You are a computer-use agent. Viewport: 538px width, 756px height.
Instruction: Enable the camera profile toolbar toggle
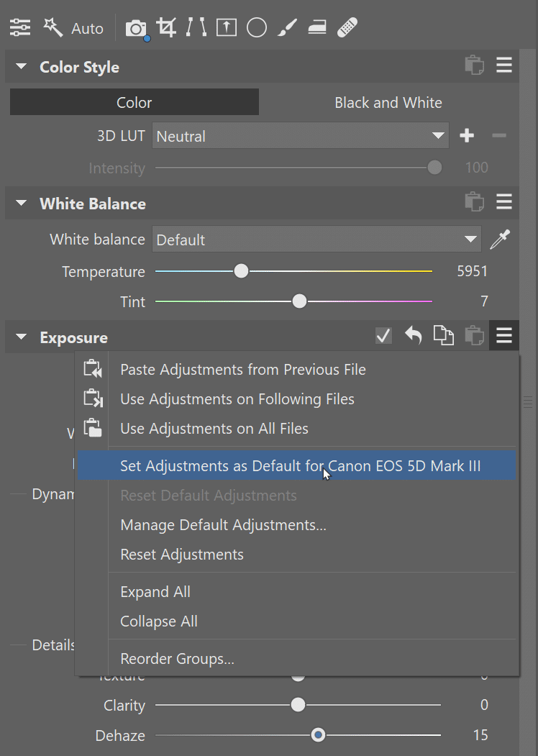tap(137, 27)
